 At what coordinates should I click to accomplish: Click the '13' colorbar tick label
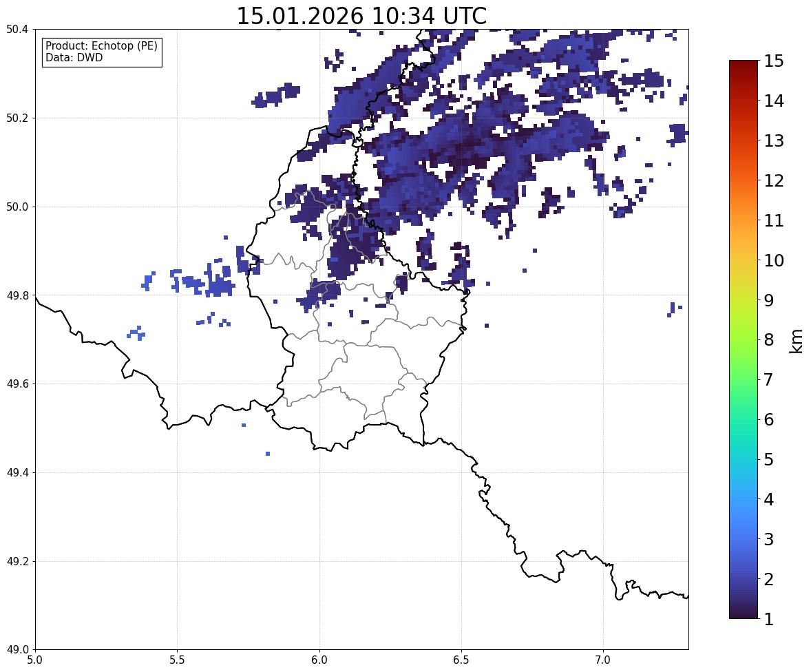click(x=774, y=140)
